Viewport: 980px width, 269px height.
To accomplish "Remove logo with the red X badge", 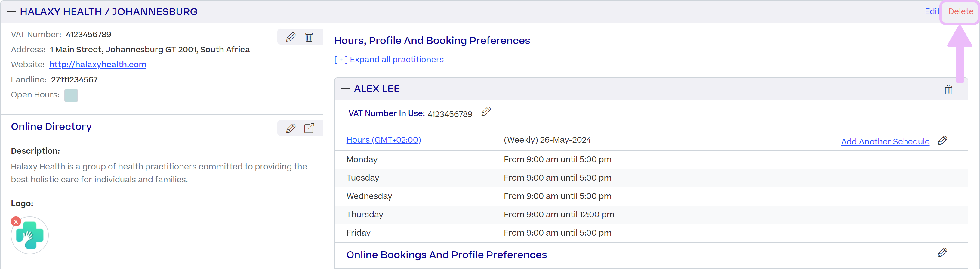I will point(16,221).
